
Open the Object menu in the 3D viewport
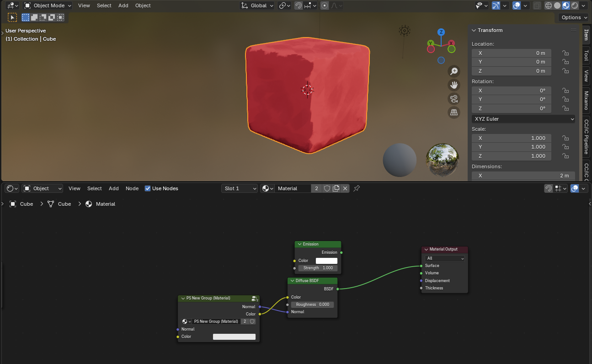point(143,5)
